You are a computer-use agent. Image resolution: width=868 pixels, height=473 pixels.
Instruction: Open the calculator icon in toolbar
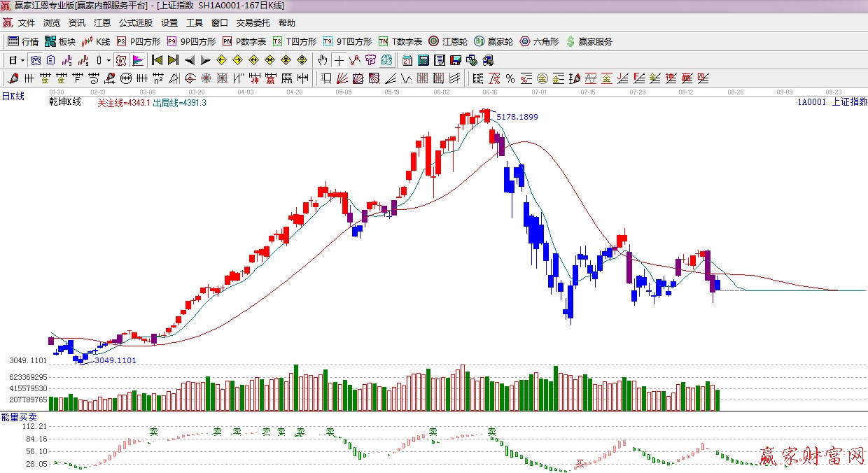[x=440, y=59]
